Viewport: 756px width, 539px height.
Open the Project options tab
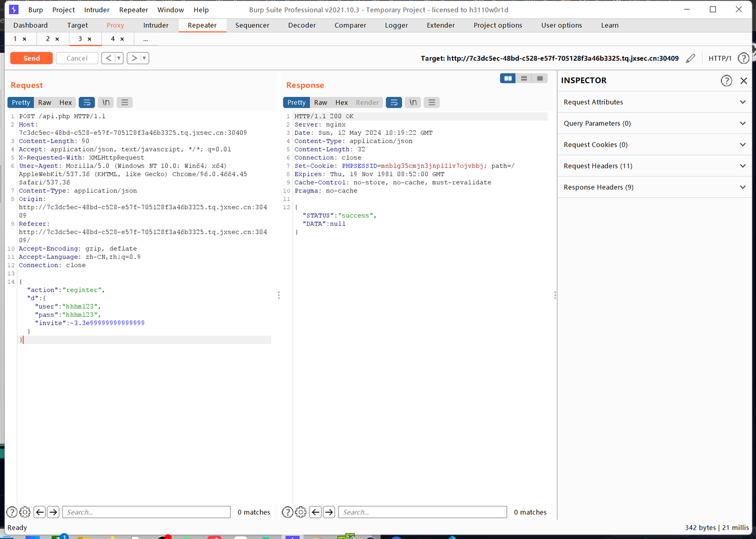click(x=498, y=25)
